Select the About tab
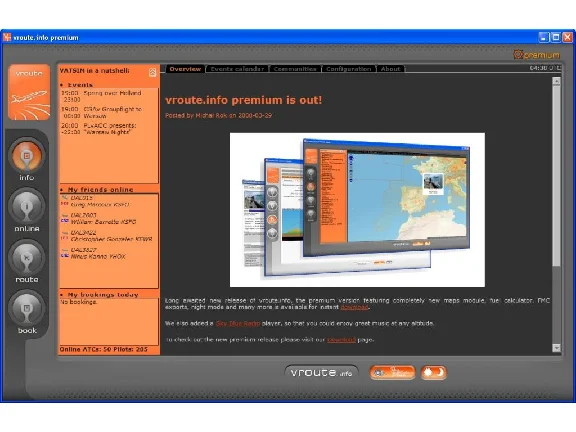Image resolution: width=576 pixels, height=432 pixels. click(x=390, y=69)
